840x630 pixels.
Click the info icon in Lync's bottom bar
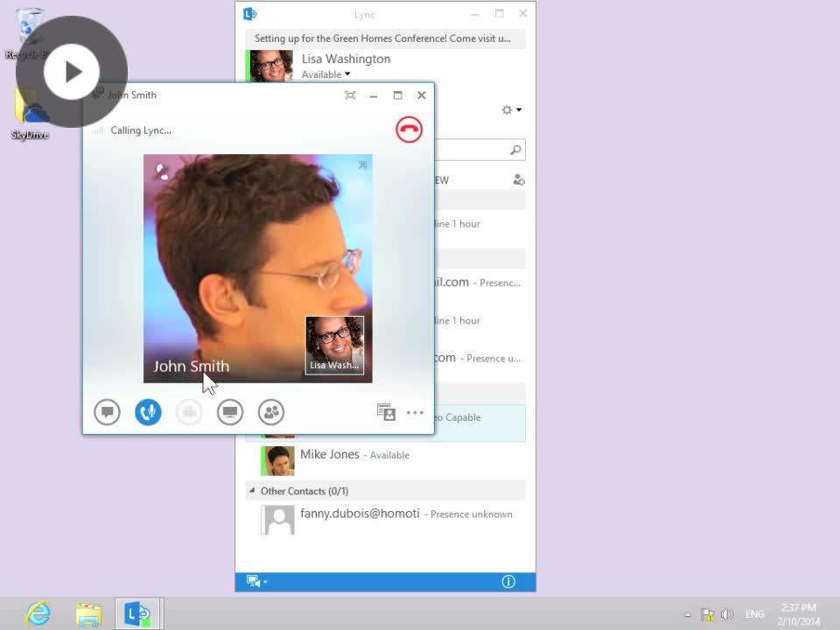tap(508, 582)
